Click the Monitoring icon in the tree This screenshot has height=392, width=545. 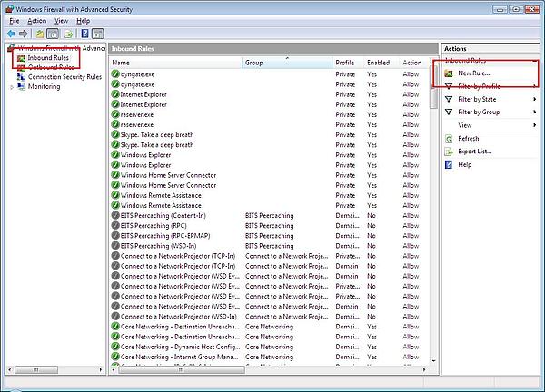(x=21, y=86)
